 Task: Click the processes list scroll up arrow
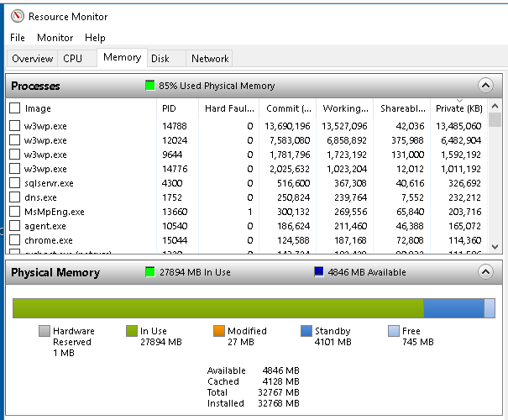495,106
